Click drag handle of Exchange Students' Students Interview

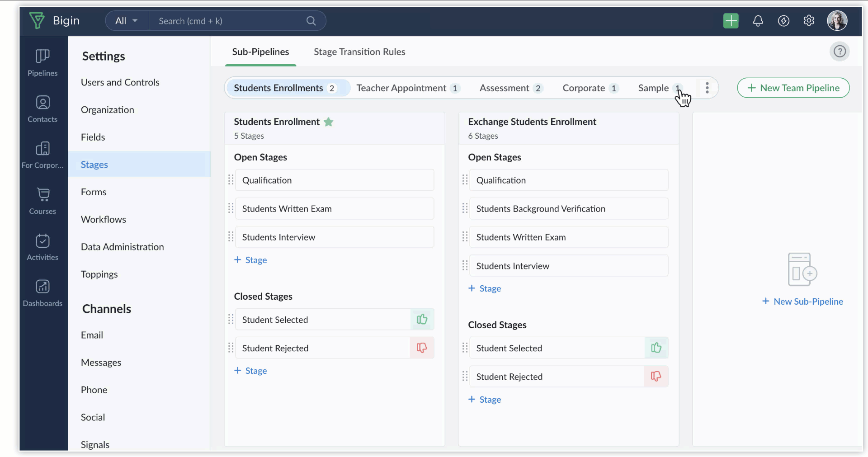[x=465, y=265]
